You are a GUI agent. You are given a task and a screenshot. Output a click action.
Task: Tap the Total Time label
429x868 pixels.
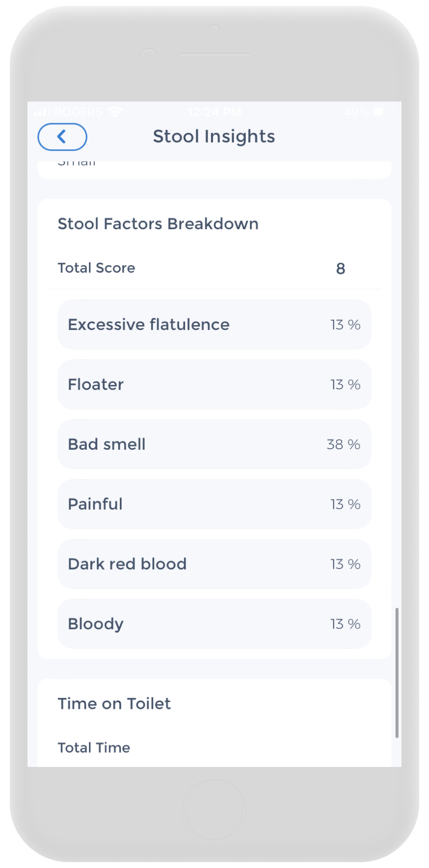[x=94, y=748]
